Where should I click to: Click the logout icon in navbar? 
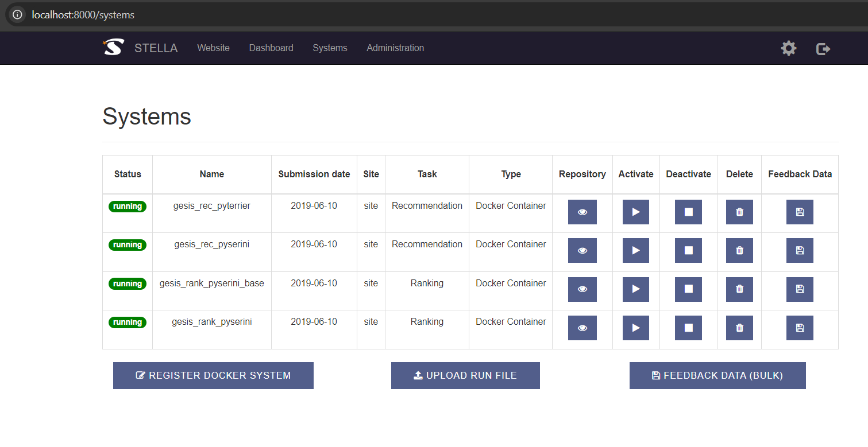pyautogui.click(x=823, y=49)
